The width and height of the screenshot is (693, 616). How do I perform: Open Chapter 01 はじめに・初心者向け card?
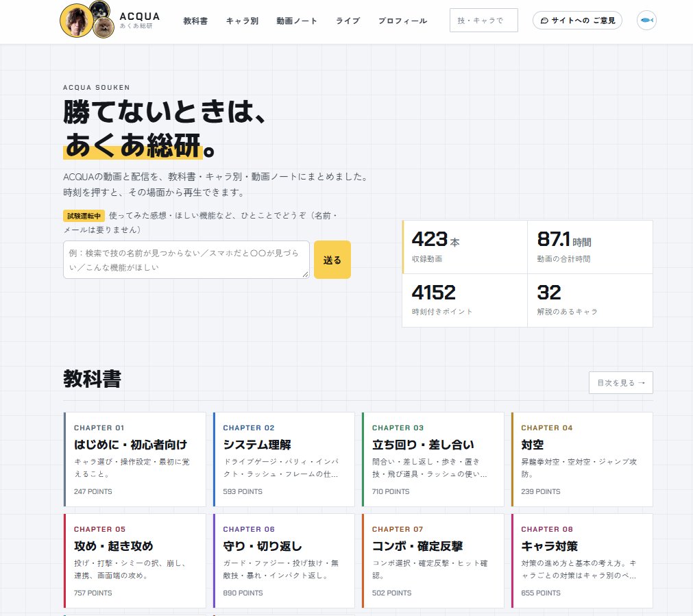135,460
